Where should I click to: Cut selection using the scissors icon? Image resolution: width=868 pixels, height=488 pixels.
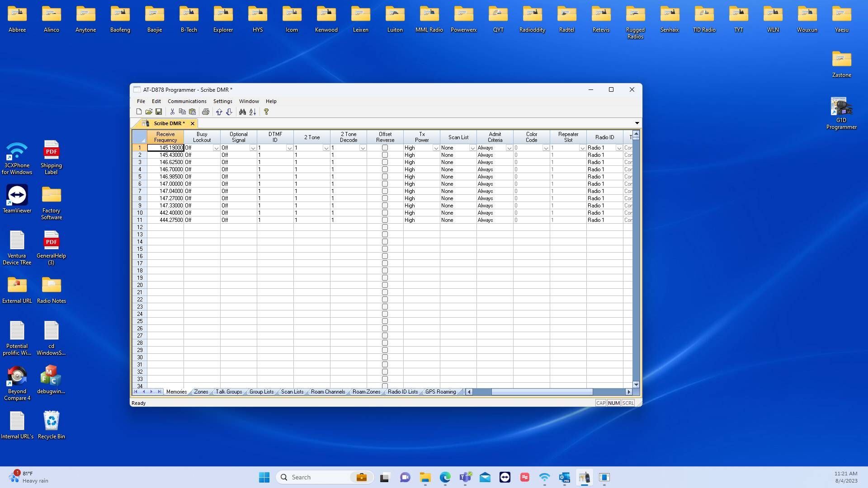[x=172, y=112]
